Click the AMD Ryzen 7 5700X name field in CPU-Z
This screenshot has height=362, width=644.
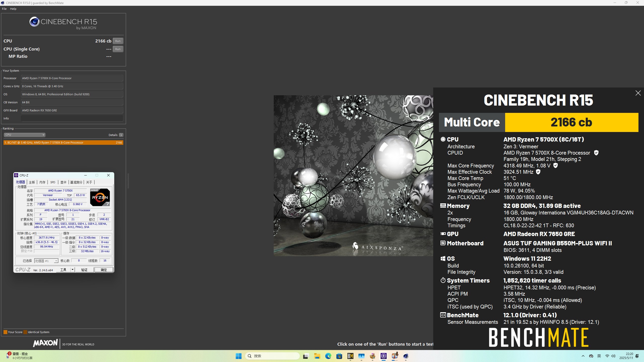(60, 191)
